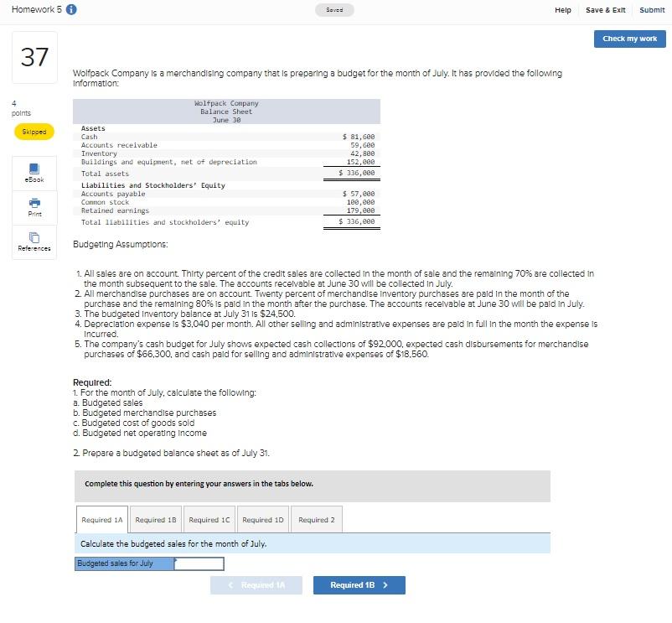This screenshot has height=623, width=672.
Task: Click the Homework 5 info icon
Action: pyautogui.click(x=71, y=9)
